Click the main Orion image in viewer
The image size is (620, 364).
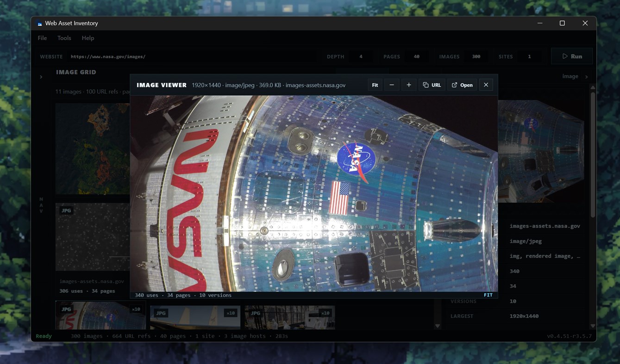[314, 193]
